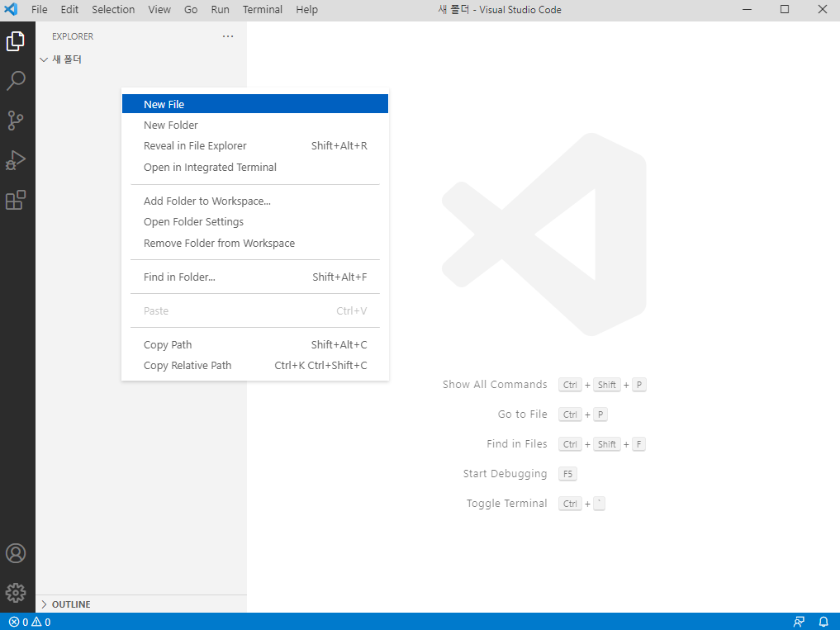Open the Accounts icon in activity bar
Viewport: 840px width, 630px height.
pyautogui.click(x=16, y=553)
